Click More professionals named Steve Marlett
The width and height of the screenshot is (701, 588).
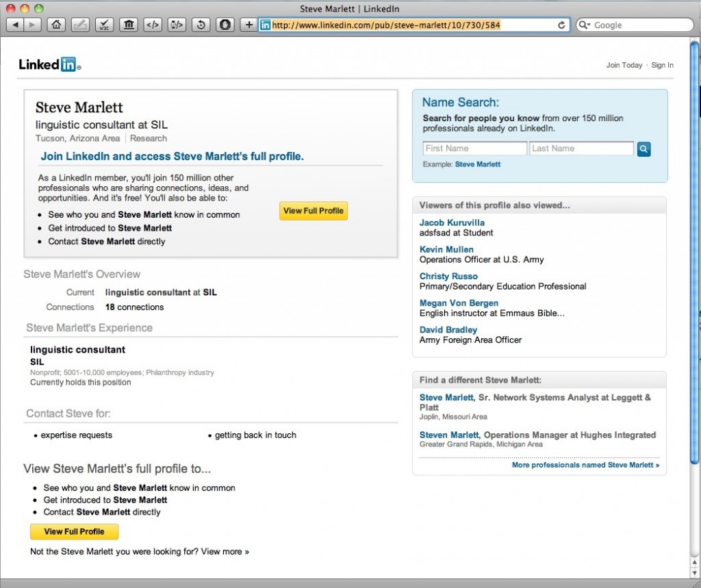click(585, 465)
